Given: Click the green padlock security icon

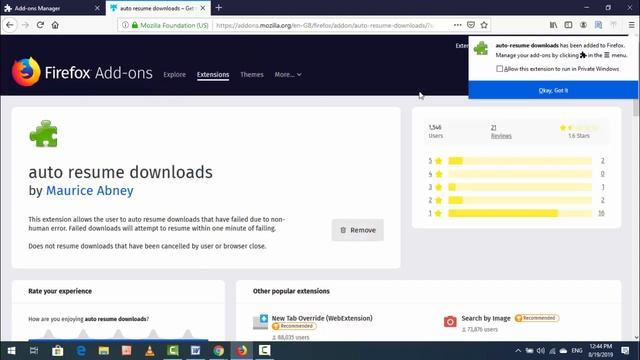Looking at the screenshot, I should [135, 25].
